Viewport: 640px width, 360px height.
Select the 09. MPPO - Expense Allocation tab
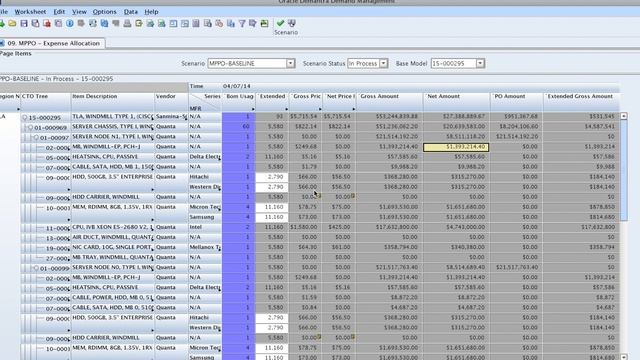[x=52, y=43]
